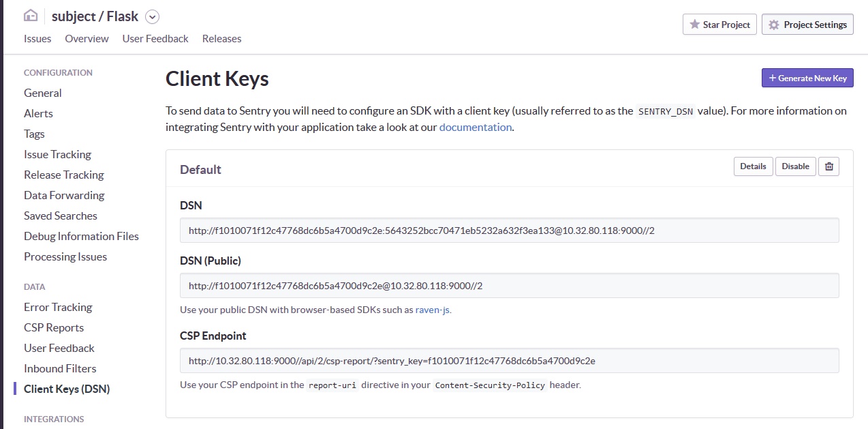Select Data Forwarding from sidebar

[x=64, y=195]
